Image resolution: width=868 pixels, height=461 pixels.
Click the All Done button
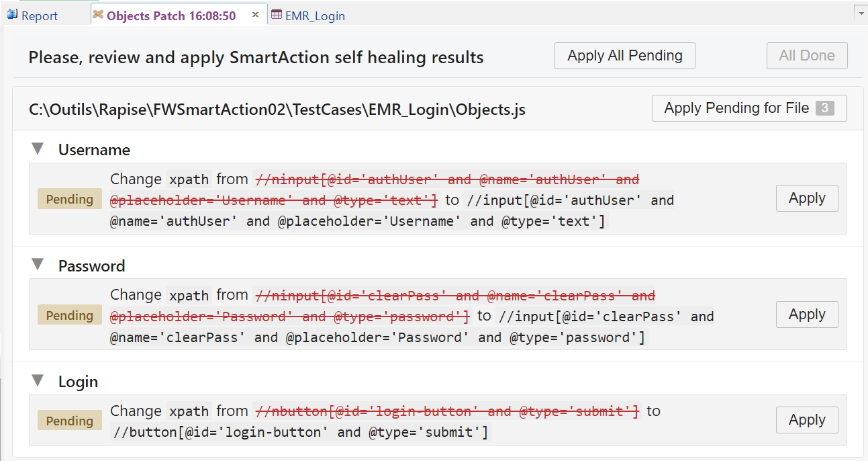coord(807,55)
